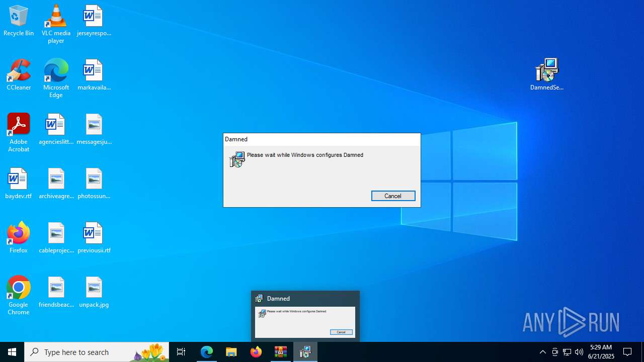
Task: Open the jerseyrespo Word document
Action: tap(94, 21)
